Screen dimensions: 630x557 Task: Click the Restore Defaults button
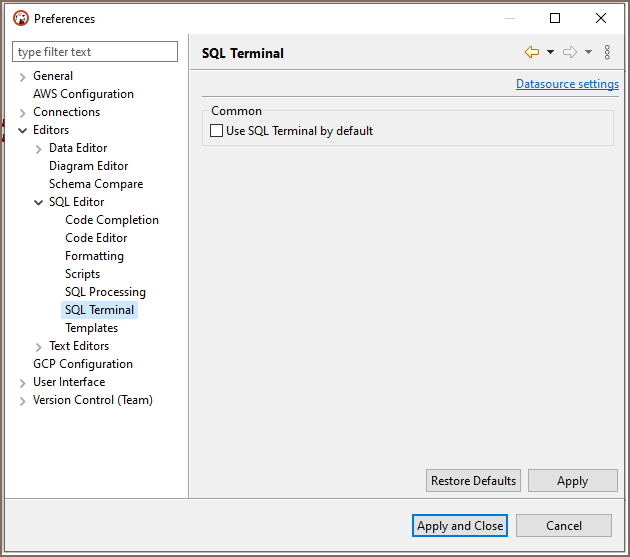point(473,481)
